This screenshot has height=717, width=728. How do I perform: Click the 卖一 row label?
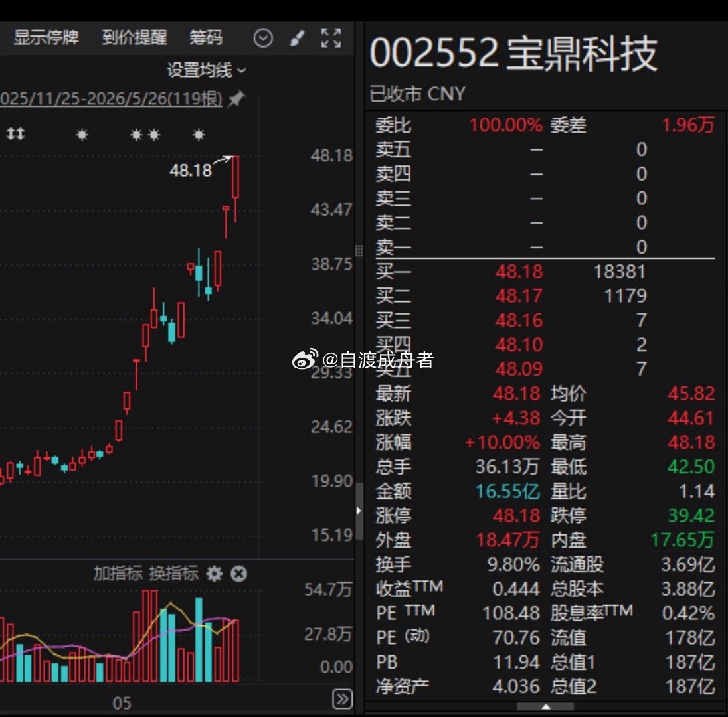(393, 247)
